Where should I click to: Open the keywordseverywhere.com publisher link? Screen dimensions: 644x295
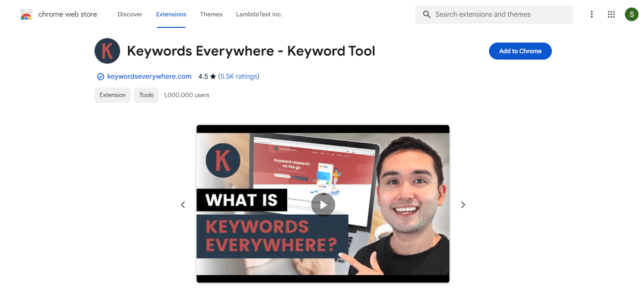point(149,76)
